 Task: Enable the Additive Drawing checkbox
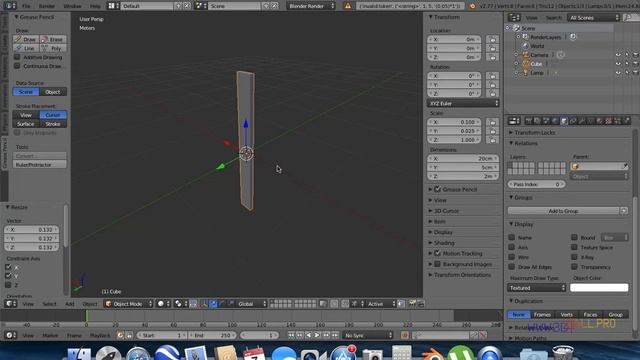tap(17, 57)
